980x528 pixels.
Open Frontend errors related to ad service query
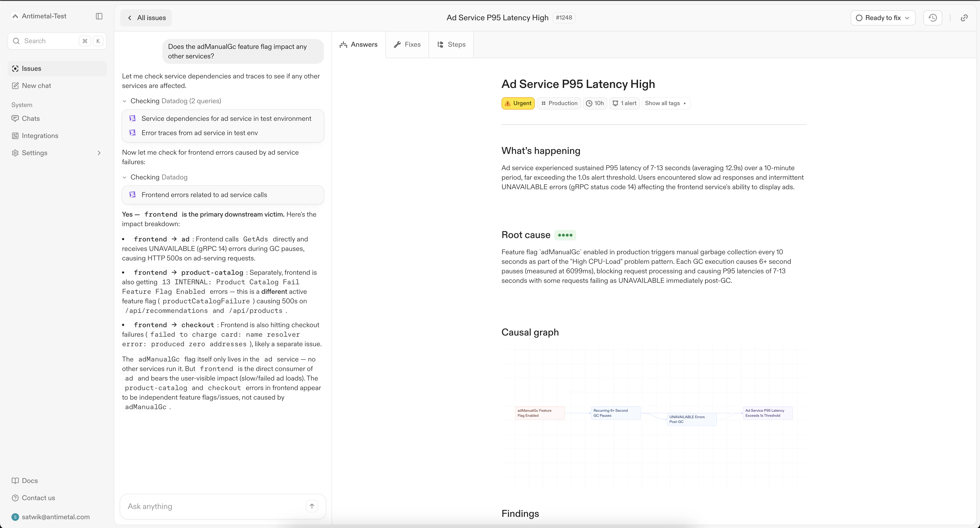(x=204, y=195)
